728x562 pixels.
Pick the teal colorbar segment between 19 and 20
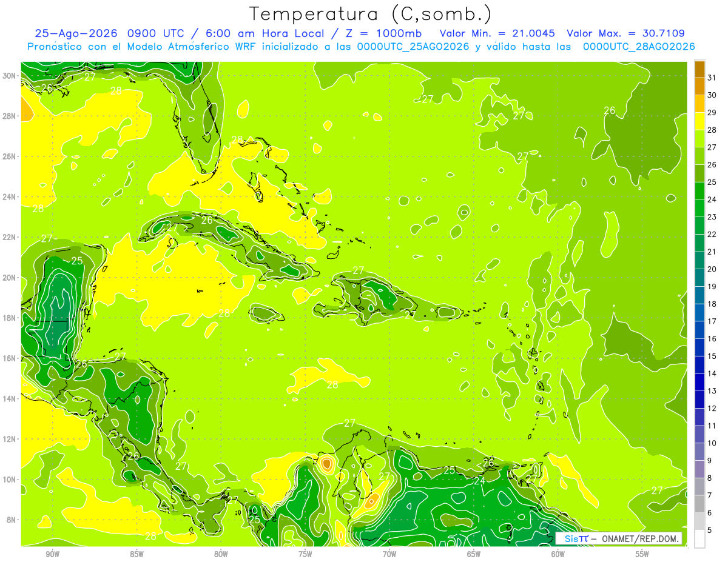tap(699, 278)
